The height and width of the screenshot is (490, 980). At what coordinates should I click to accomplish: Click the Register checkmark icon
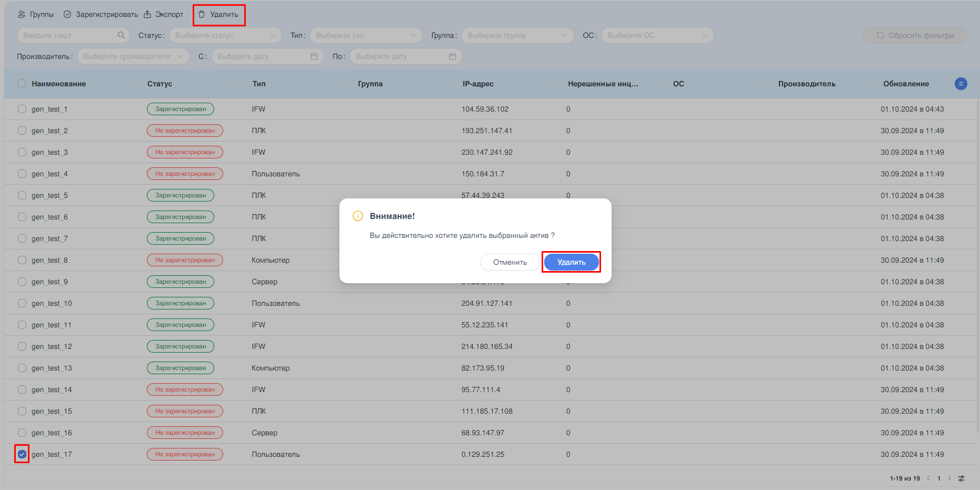(x=67, y=14)
